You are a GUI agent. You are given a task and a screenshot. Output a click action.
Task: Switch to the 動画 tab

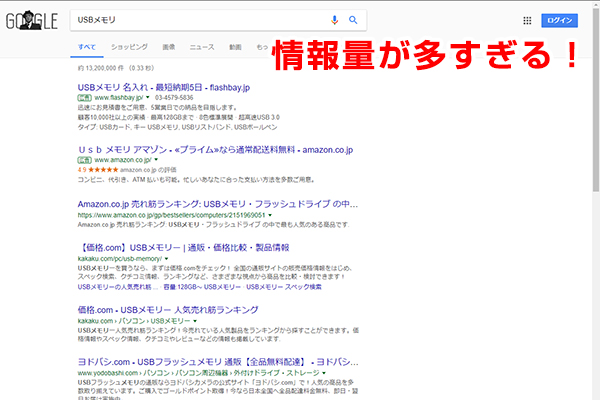click(235, 47)
